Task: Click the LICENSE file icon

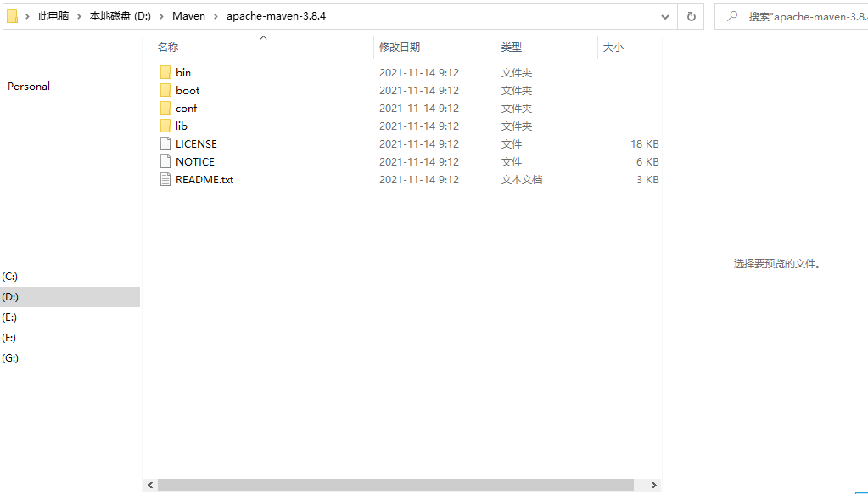Action: tap(165, 144)
